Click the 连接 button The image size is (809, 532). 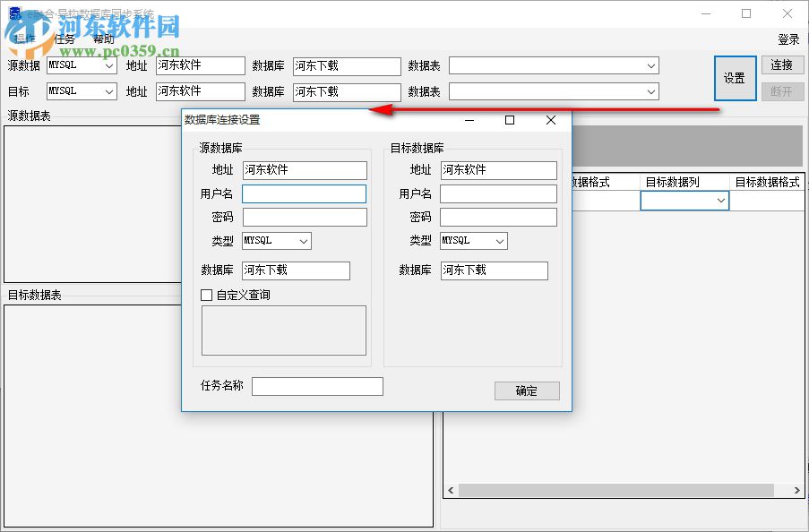click(784, 64)
